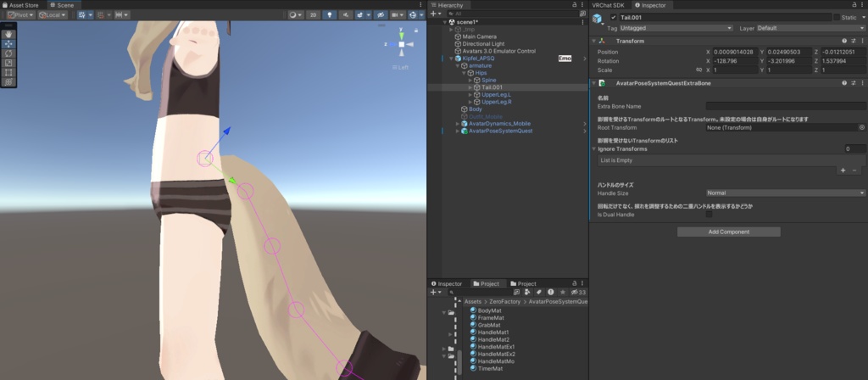This screenshot has width=868, height=380.
Task: Open the Layer Default dropdown
Action: coord(811,28)
